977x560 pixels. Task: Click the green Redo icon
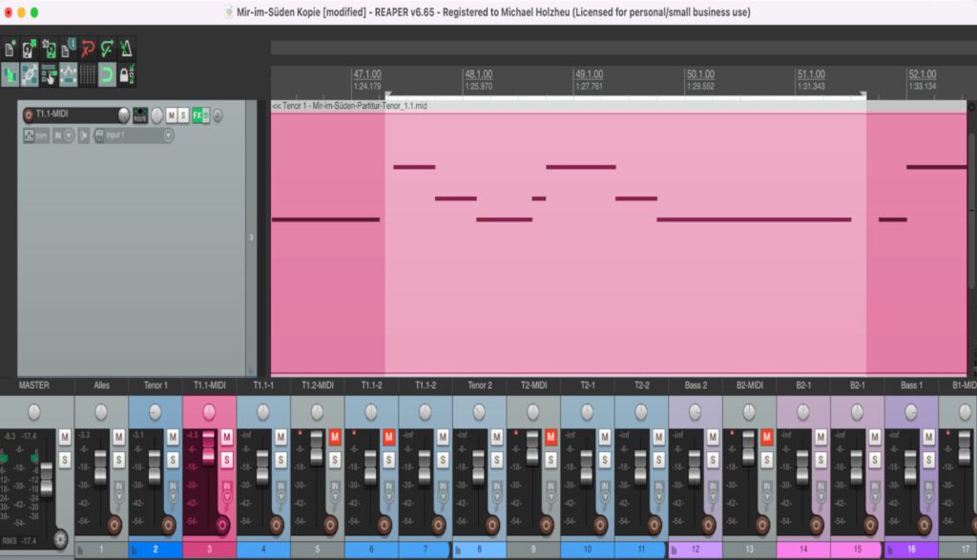click(107, 49)
